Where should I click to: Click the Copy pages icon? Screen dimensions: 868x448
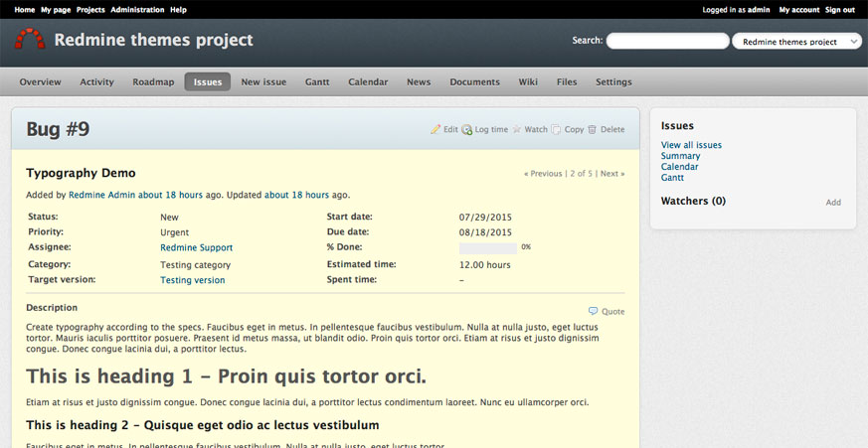[556, 129]
